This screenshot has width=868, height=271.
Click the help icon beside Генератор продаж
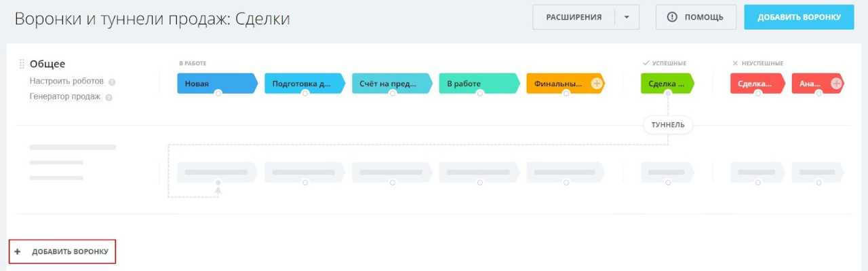(x=108, y=97)
